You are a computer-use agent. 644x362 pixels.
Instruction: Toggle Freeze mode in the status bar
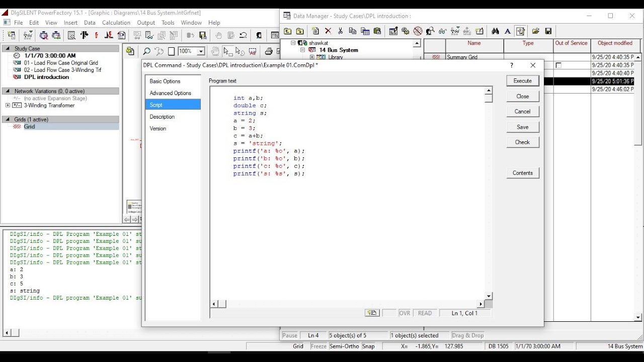[x=318, y=346]
